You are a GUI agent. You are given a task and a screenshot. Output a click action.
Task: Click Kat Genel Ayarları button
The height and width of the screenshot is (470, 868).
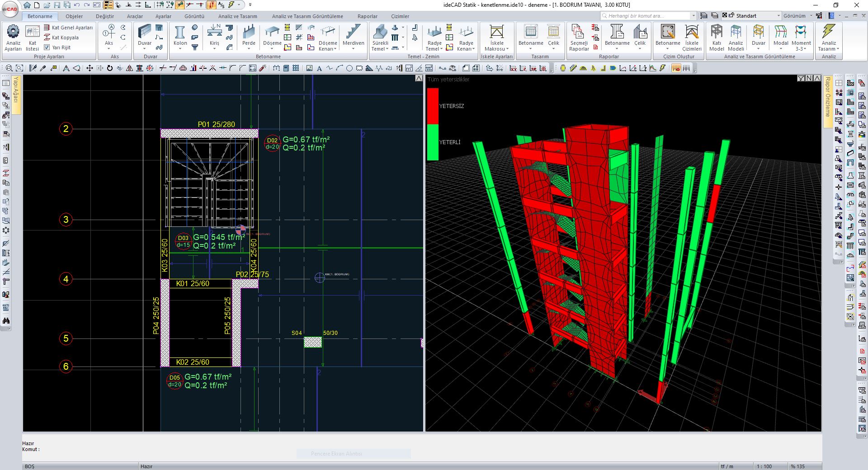coord(68,28)
